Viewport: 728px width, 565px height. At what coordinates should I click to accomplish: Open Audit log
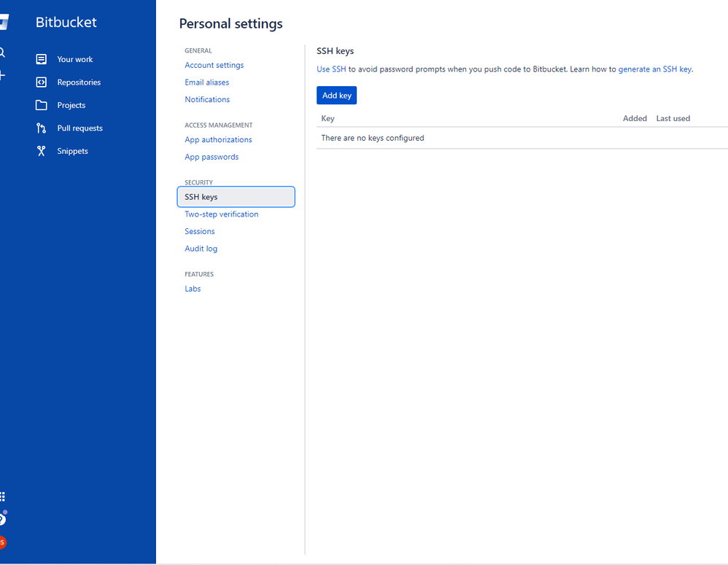[x=201, y=249]
